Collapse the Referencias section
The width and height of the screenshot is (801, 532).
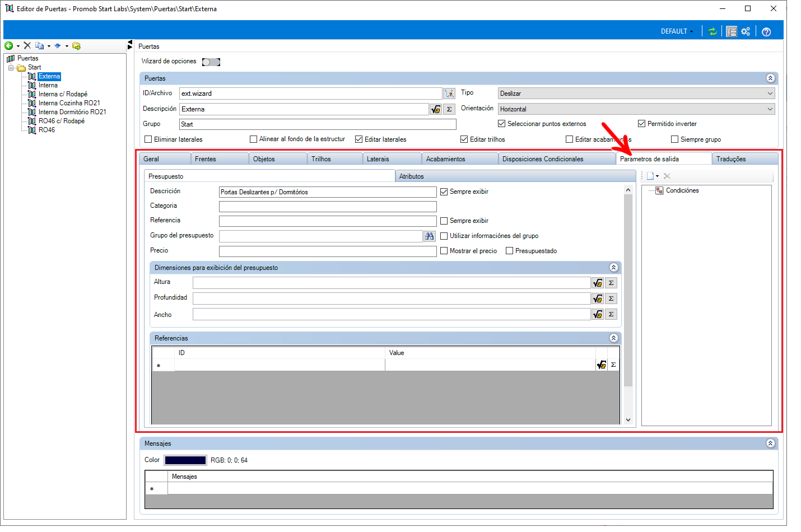[x=613, y=338]
